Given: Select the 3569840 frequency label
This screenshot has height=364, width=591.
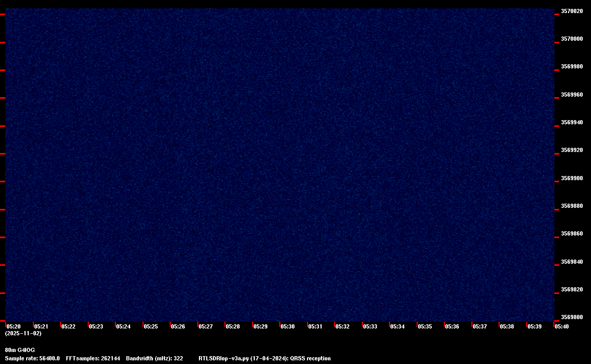Looking at the screenshot, I should click(x=572, y=262).
